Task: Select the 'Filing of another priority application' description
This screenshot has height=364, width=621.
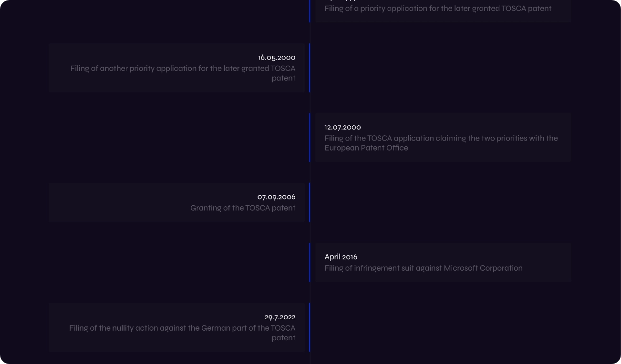Action: [x=183, y=73]
